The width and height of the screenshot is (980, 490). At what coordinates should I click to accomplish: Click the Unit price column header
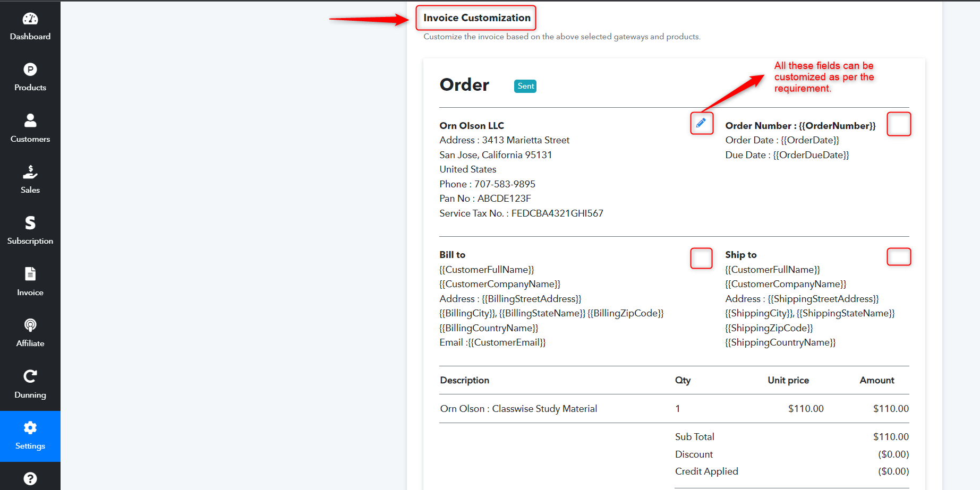point(788,380)
